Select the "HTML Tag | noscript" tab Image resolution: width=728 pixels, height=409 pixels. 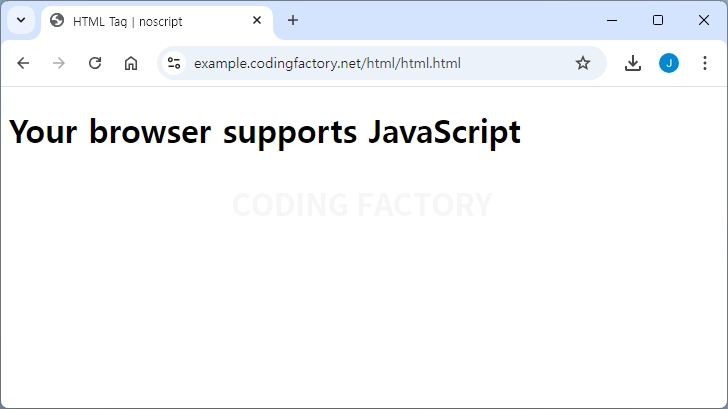point(140,21)
